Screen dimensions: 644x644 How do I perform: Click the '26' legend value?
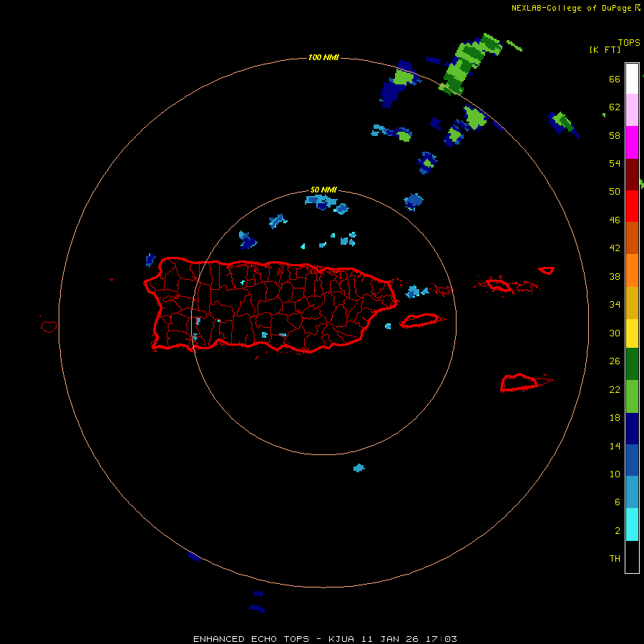pos(615,361)
